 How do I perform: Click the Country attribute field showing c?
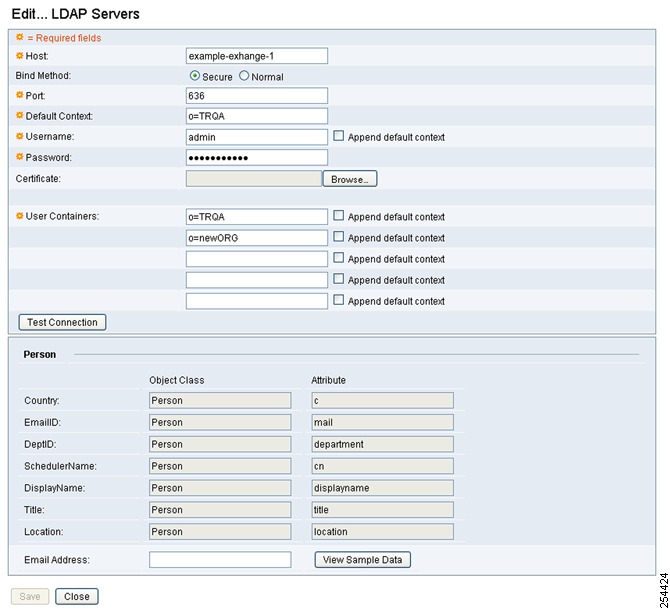click(382, 400)
